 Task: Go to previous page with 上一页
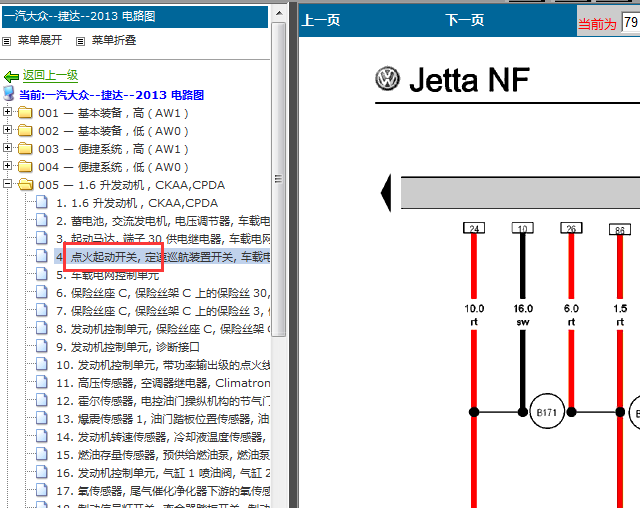[x=321, y=20]
